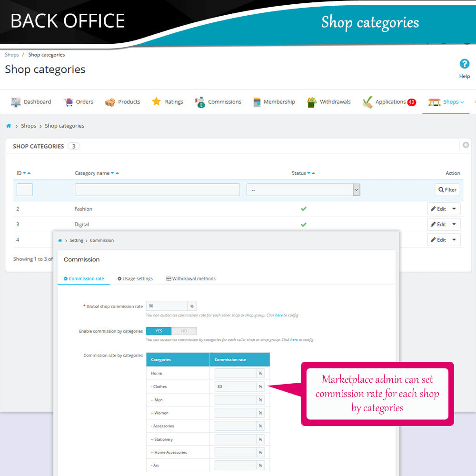Image resolution: width=476 pixels, height=476 pixels.
Task: Expand the Shops menu dropdown
Action: coord(462,102)
